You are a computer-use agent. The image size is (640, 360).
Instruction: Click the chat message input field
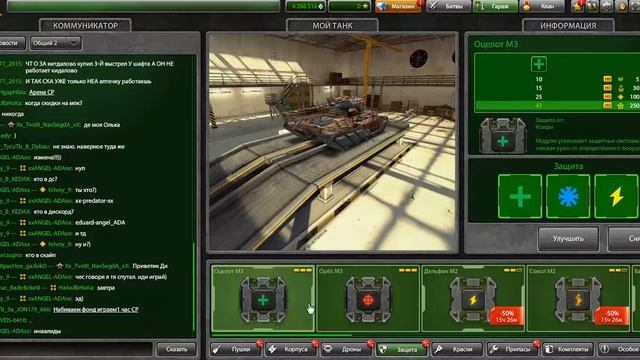(x=76, y=349)
